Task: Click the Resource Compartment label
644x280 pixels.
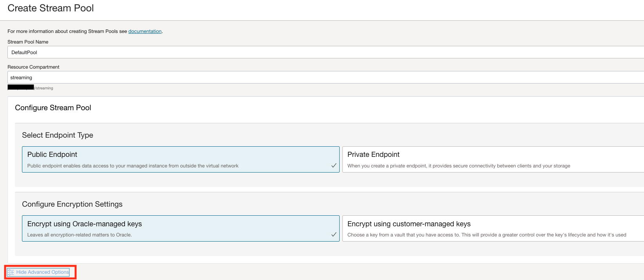Action: tap(33, 67)
